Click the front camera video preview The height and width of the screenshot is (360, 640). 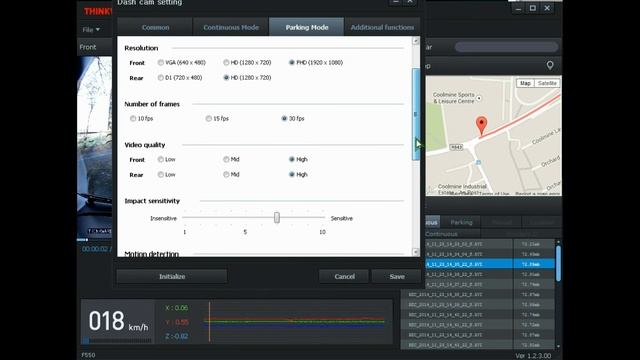click(95, 147)
